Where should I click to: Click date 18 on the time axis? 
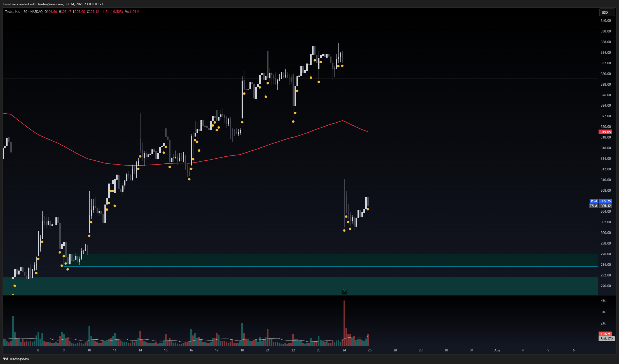pyautogui.click(x=242, y=350)
